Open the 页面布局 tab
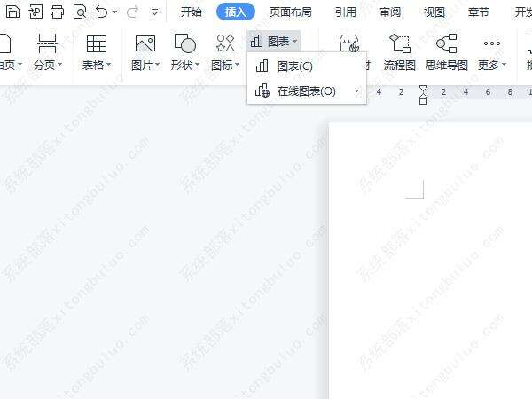532x399 pixels. (x=291, y=12)
